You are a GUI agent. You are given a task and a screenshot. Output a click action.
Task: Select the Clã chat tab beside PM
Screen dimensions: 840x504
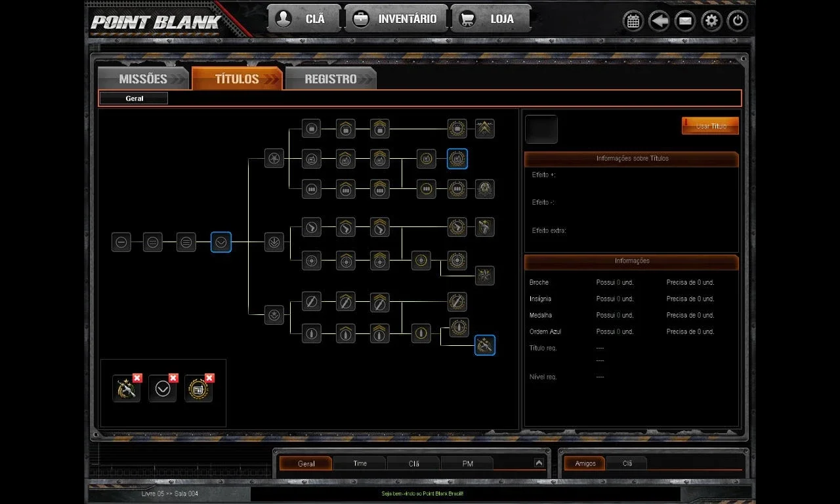[413, 463]
